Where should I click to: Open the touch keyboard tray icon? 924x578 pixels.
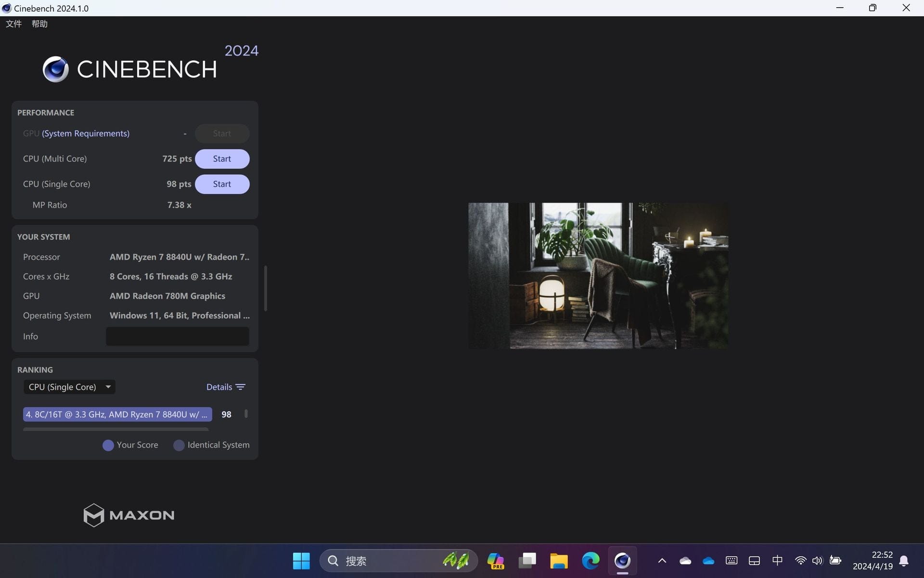coord(731,561)
